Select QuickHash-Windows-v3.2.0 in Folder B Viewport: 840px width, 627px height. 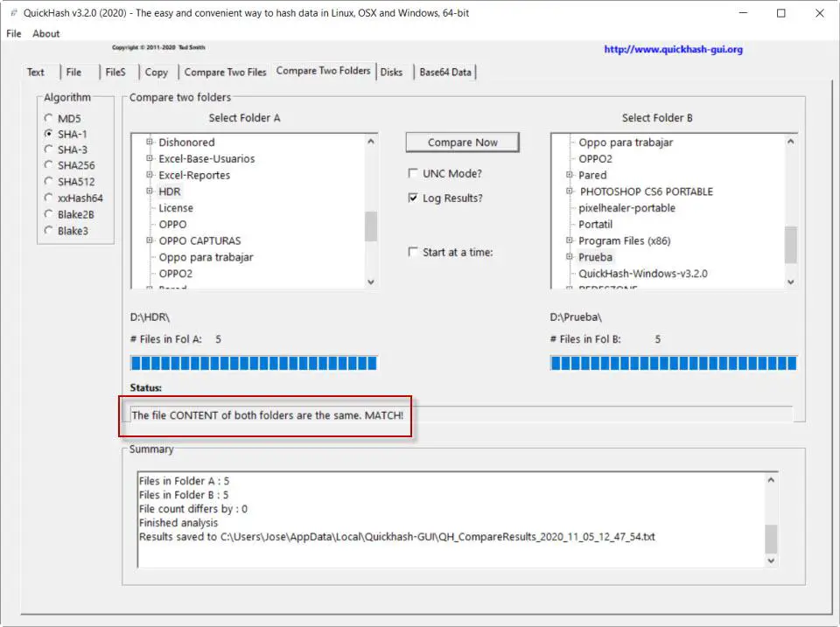pyautogui.click(x=643, y=274)
